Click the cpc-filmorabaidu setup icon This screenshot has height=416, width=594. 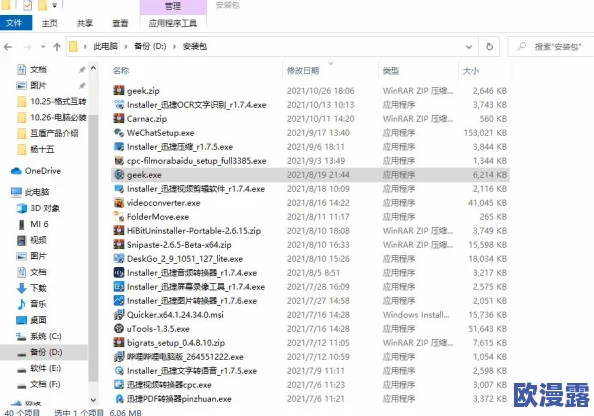click(x=119, y=161)
